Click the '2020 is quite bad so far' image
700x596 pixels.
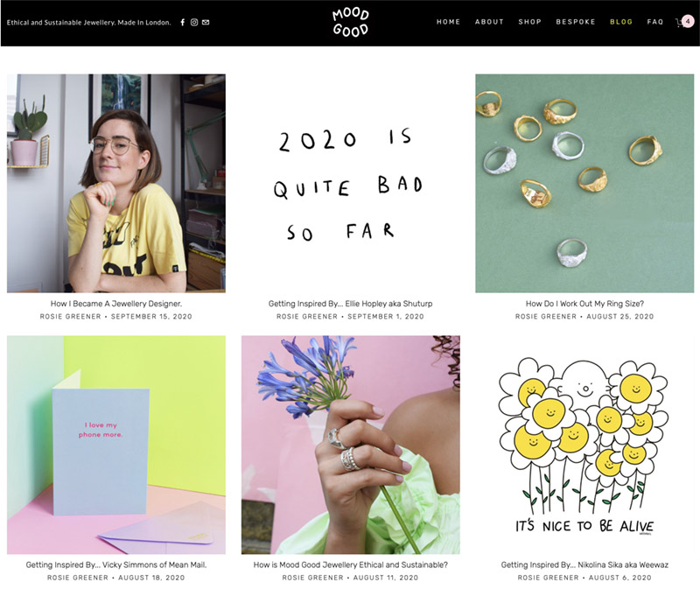coord(351,184)
